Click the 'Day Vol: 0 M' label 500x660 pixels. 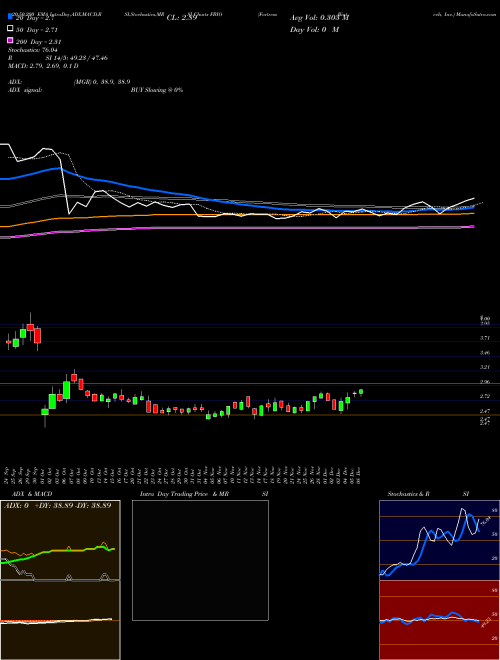click(314, 30)
